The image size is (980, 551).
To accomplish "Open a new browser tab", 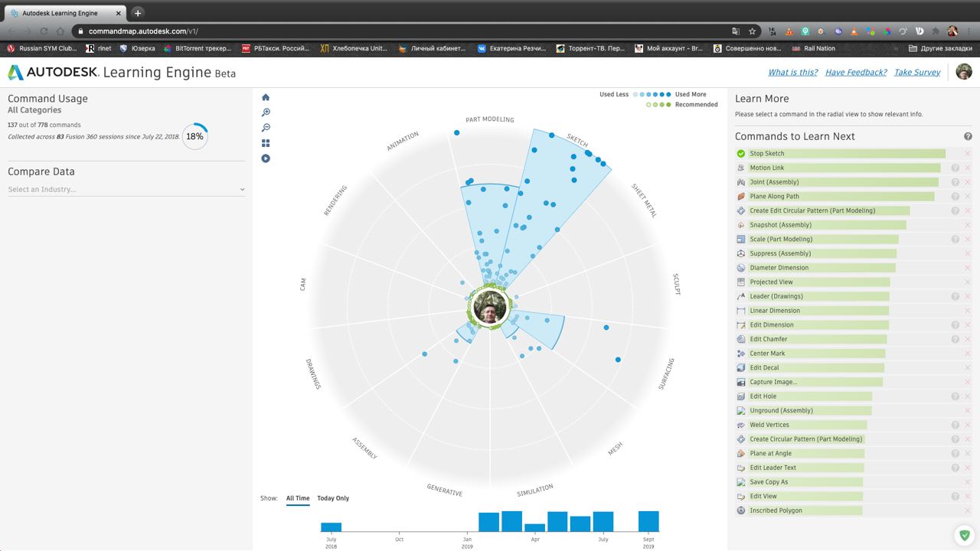I will click(138, 13).
